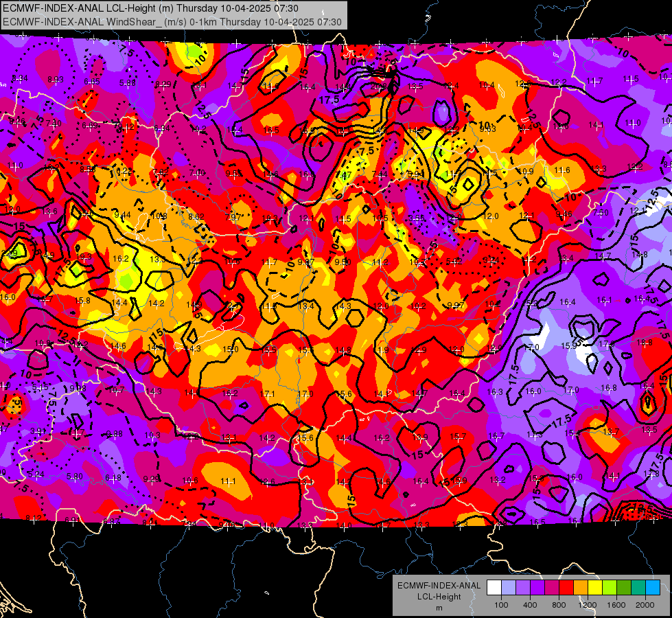The width and height of the screenshot is (672, 618).
Task: Click legend 'LCL-Height' caption
Action: tap(439, 597)
